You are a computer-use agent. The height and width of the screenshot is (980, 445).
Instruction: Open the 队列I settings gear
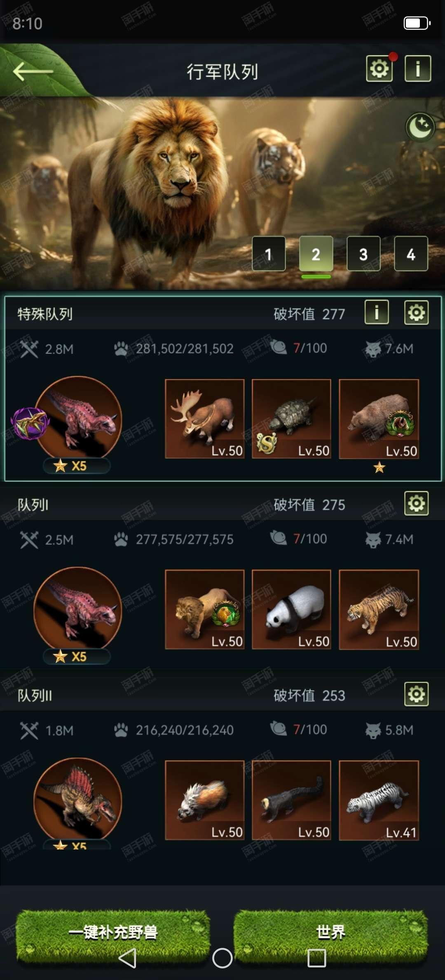(416, 503)
